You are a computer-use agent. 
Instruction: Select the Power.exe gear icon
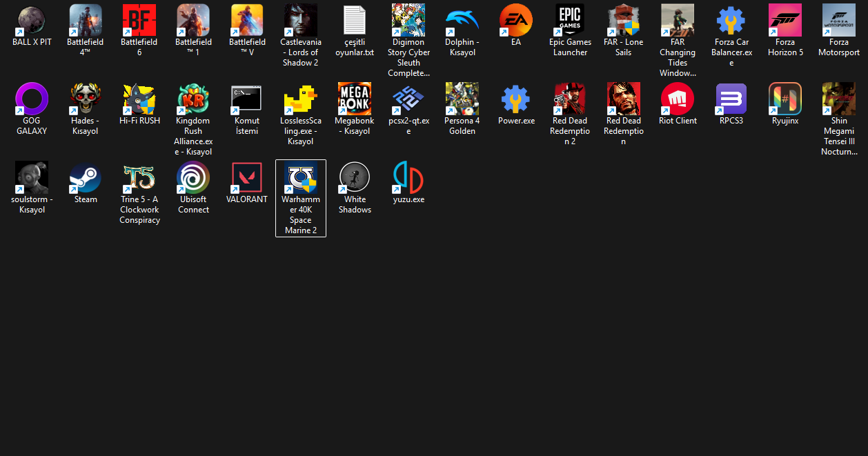click(x=516, y=99)
